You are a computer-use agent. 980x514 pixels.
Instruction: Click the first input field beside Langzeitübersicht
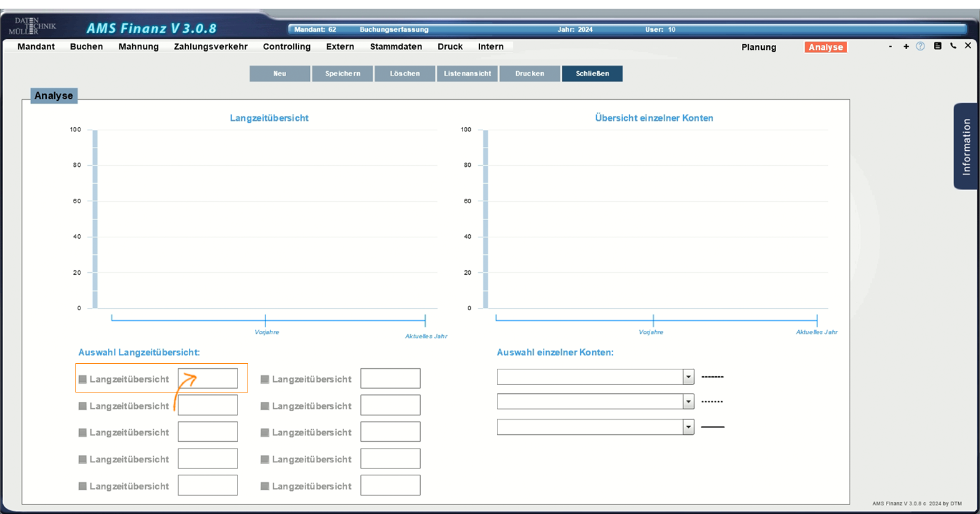tap(208, 378)
